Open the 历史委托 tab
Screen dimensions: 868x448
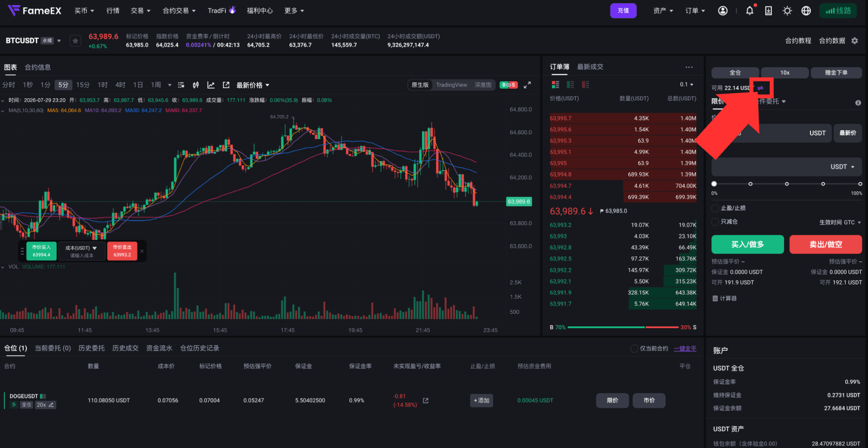92,348
